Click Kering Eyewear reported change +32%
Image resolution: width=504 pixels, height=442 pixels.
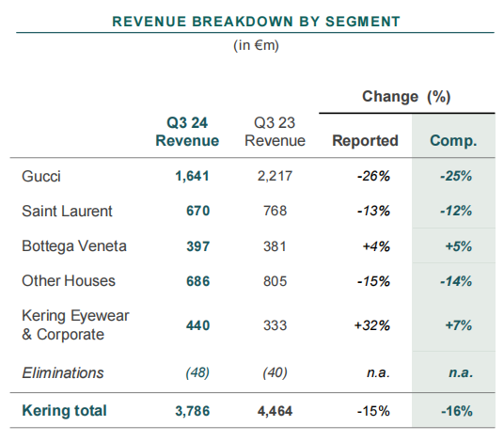click(x=372, y=325)
